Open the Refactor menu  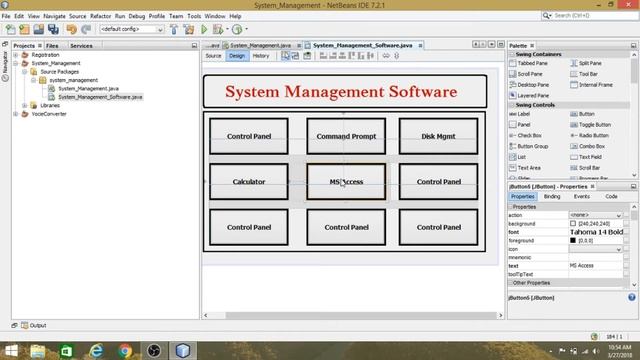pos(100,16)
